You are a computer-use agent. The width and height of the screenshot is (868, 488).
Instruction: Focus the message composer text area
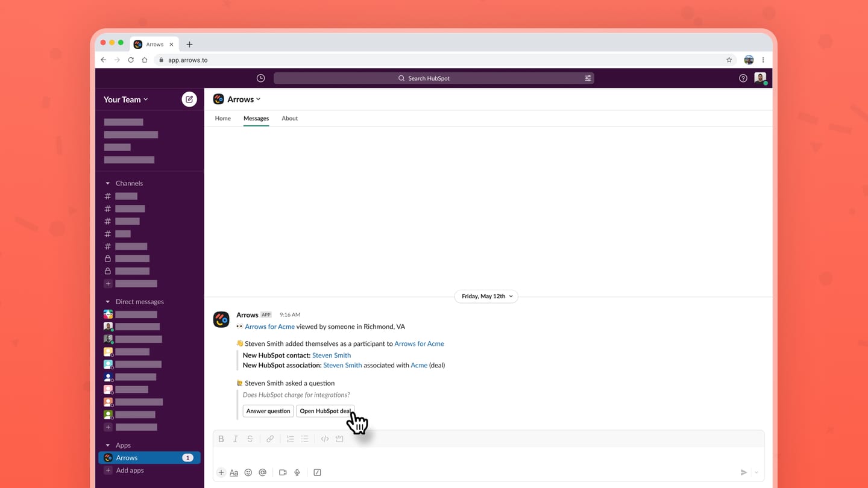point(488,456)
